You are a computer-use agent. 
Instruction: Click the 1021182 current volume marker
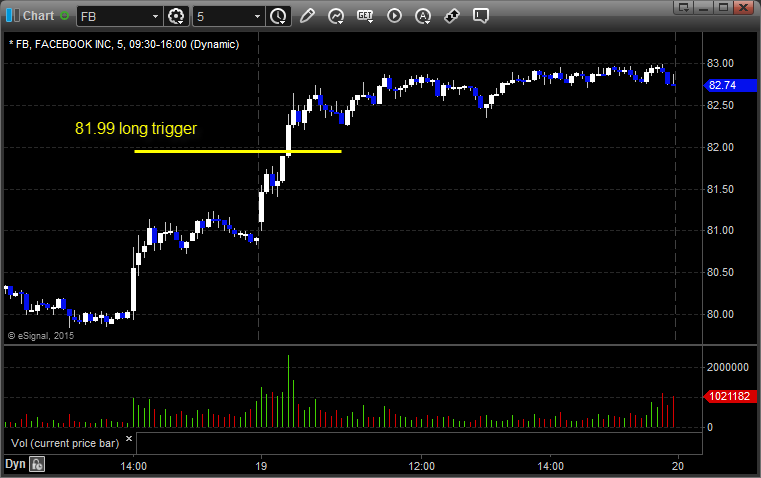730,396
